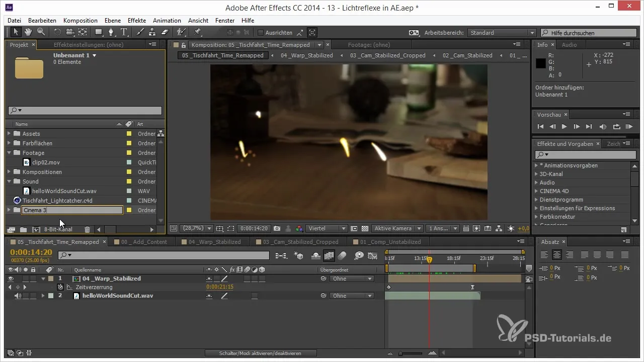644x362 pixels.
Task: Select the Puppet Pin tool
Action: click(x=197, y=32)
